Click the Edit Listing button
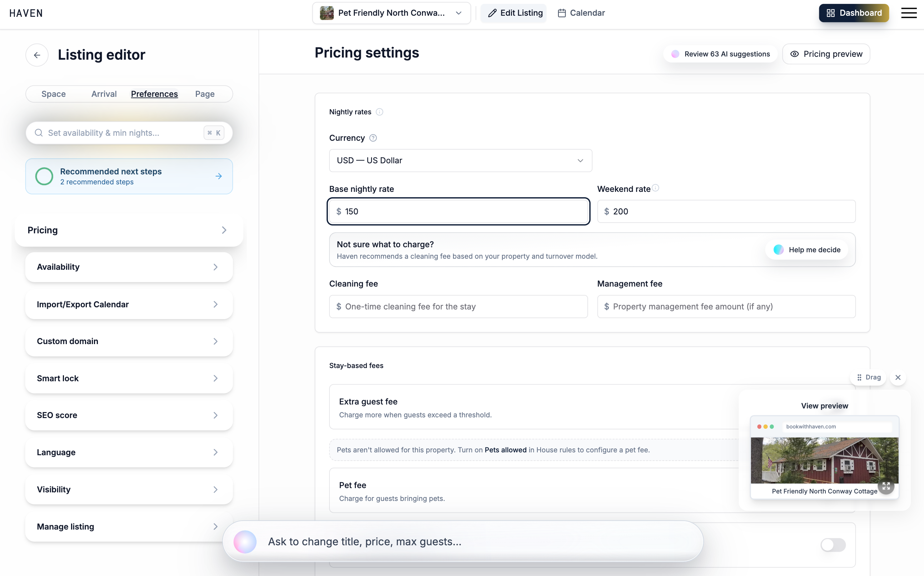This screenshot has width=924, height=576. pos(513,13)
